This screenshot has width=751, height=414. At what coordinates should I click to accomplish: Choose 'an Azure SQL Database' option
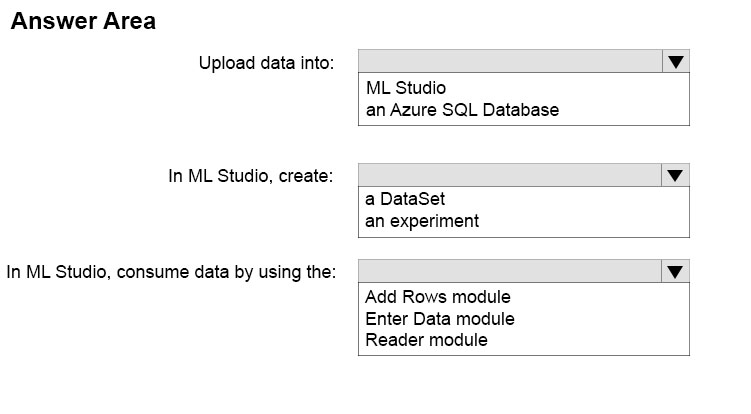tap(462, 110)
